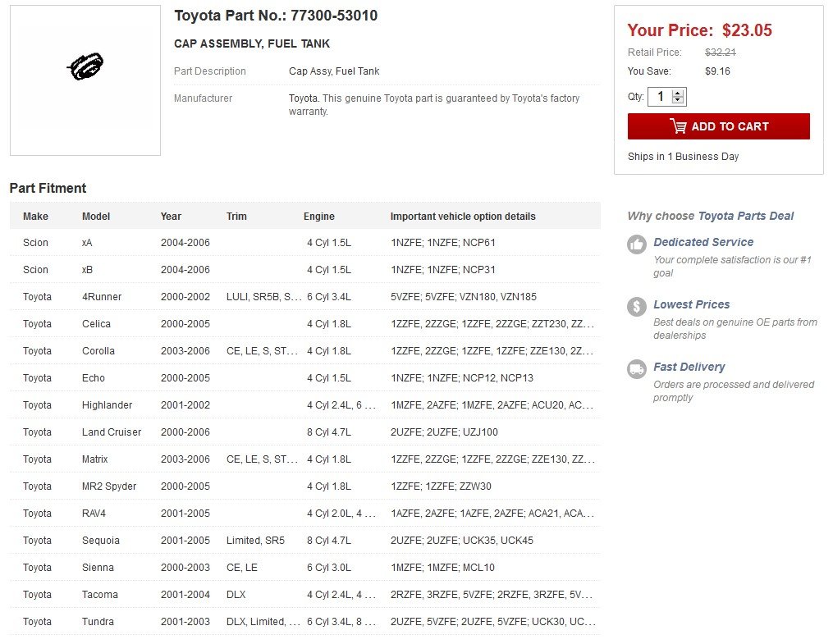Click the Fast Delivery heading
Screen dimensions: 833x644
pos(689,367)
